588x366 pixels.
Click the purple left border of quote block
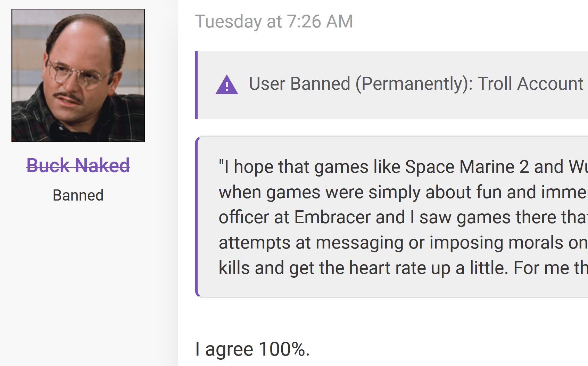[197, 217]
